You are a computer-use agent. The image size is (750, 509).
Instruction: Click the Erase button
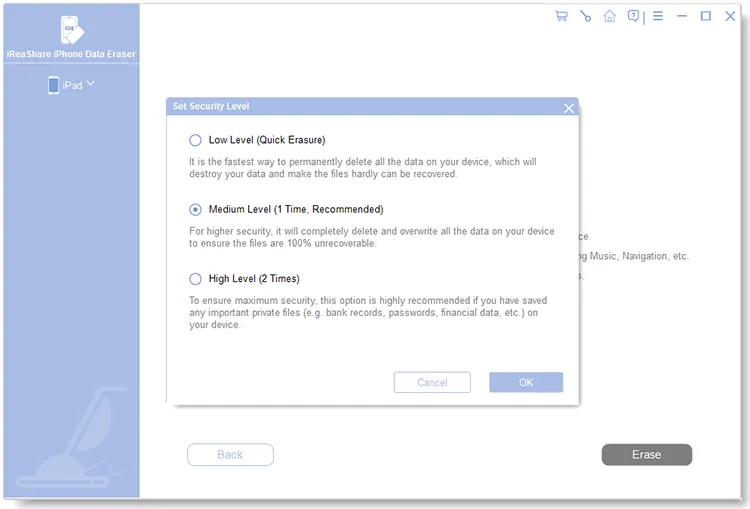coord(647,454)
